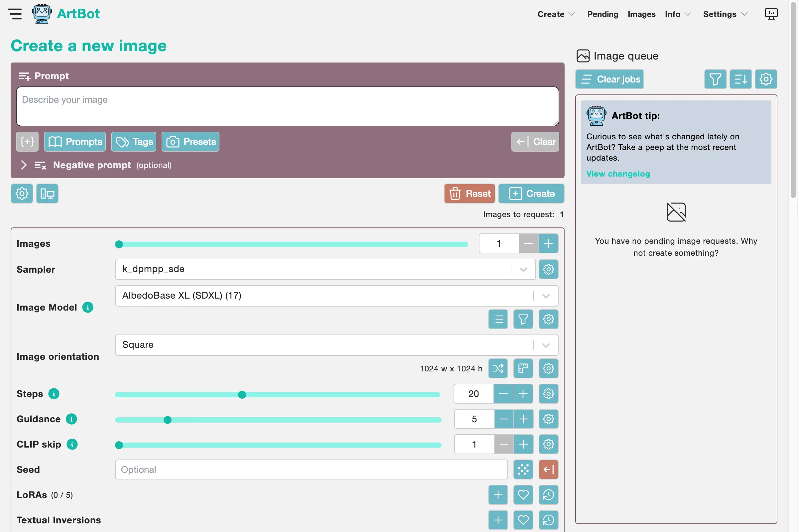798x532 pixels.
Task: Open Textual Inversions recent history icon
Action: coord(548,520)
